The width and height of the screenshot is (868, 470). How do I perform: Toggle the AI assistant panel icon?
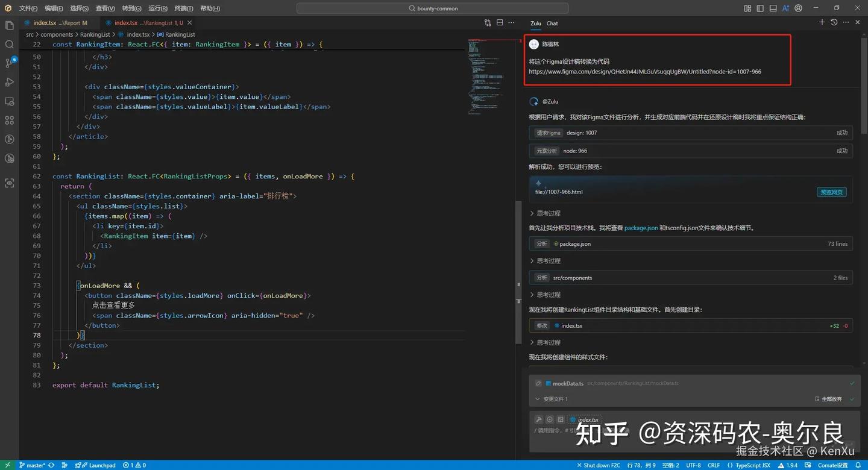(786, 8)
